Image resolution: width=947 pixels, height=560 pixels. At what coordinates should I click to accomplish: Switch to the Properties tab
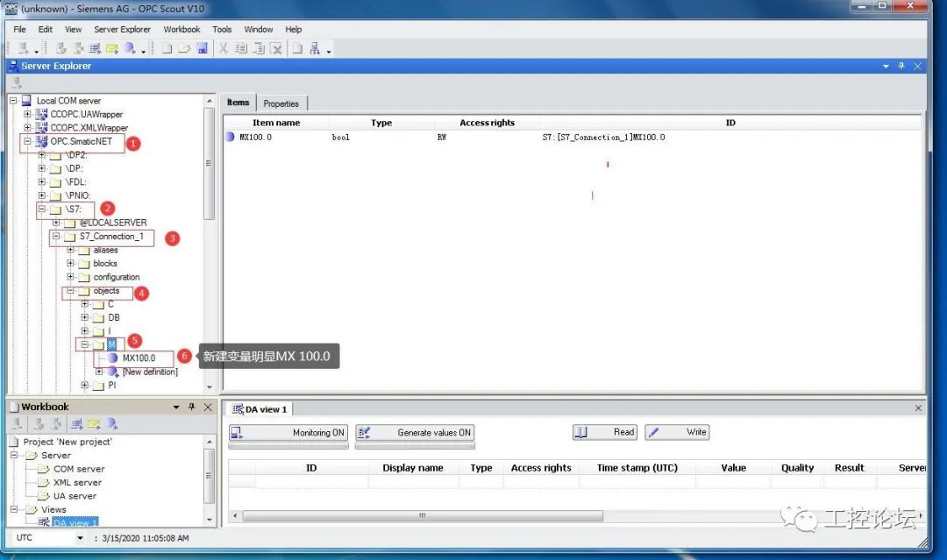(281, 103)
